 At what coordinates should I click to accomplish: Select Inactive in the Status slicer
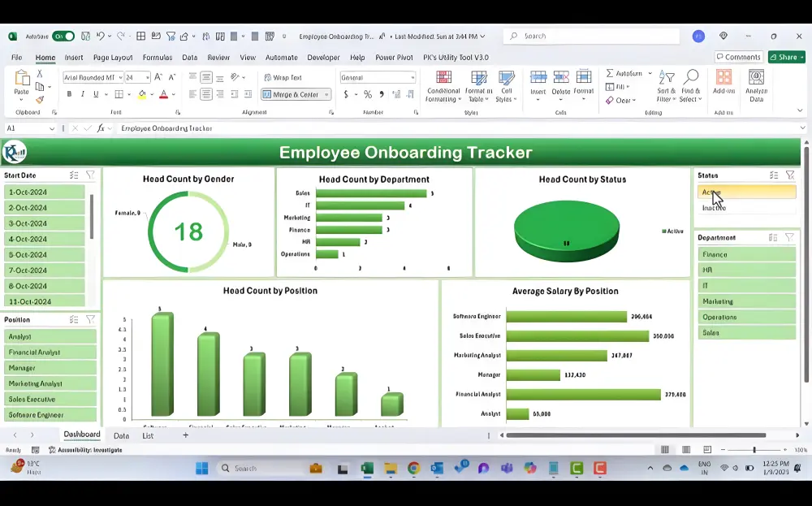coord(744,209)
